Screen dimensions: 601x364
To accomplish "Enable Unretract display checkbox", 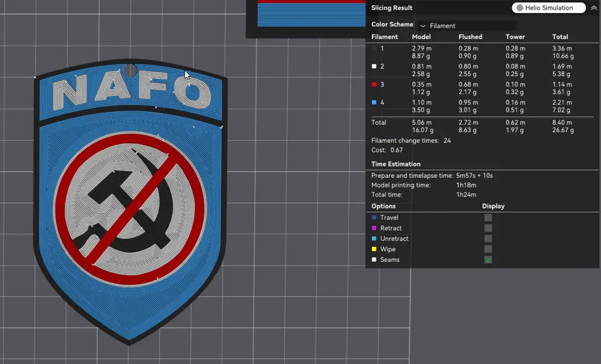I will coord(488,238).
